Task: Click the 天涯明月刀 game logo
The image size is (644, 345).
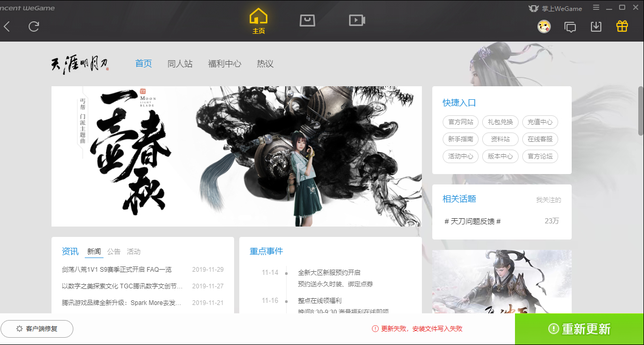Action: tap(79, 64)
